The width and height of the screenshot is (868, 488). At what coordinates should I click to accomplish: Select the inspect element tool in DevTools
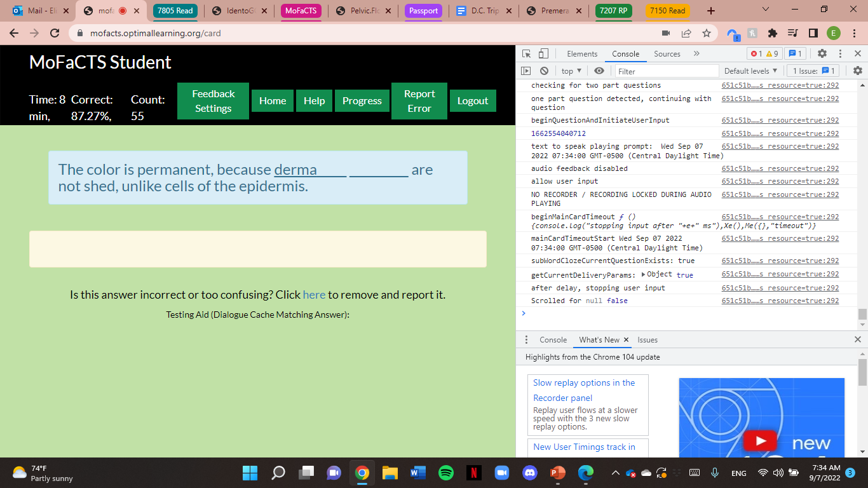[525, 53]
